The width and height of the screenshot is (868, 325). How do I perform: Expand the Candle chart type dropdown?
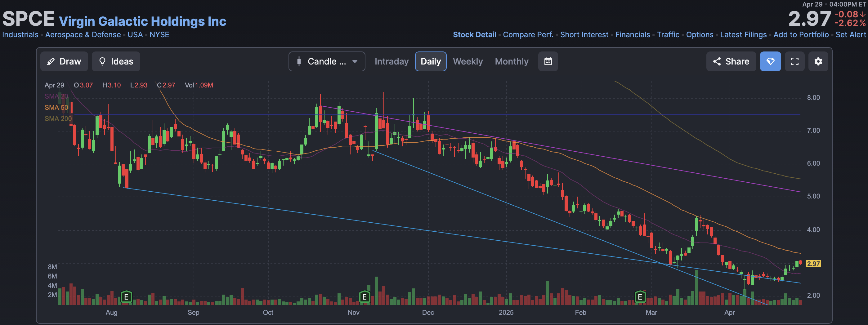click(327, 61)
